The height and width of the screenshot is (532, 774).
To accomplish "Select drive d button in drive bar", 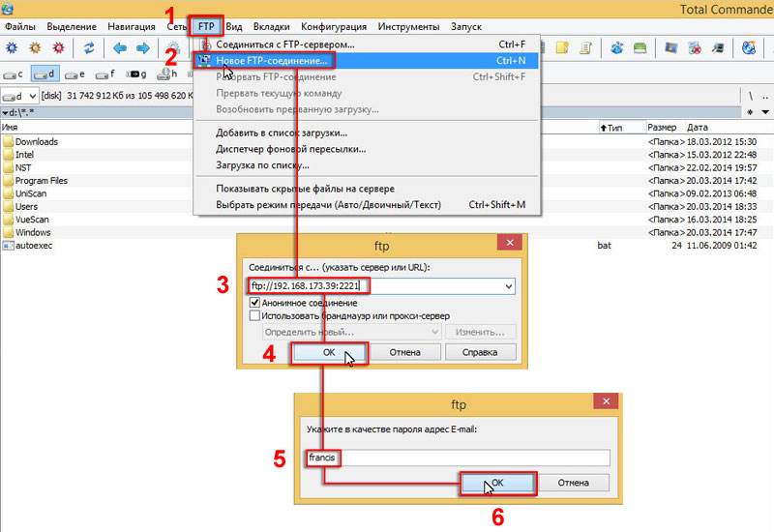I will (45, 74).
